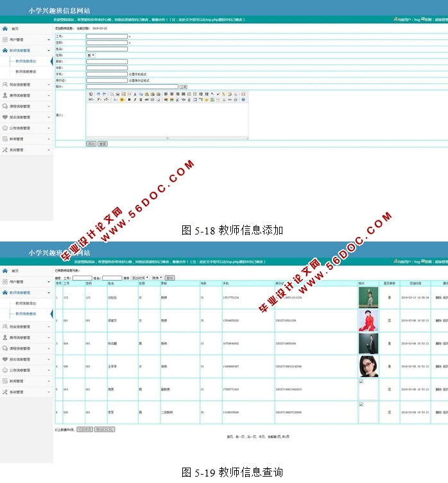Image resolution: width=448 pixels, height=483 pixels.
Task: Click the 首页 home icon on the add-teacher page
Action: (5, 29)
